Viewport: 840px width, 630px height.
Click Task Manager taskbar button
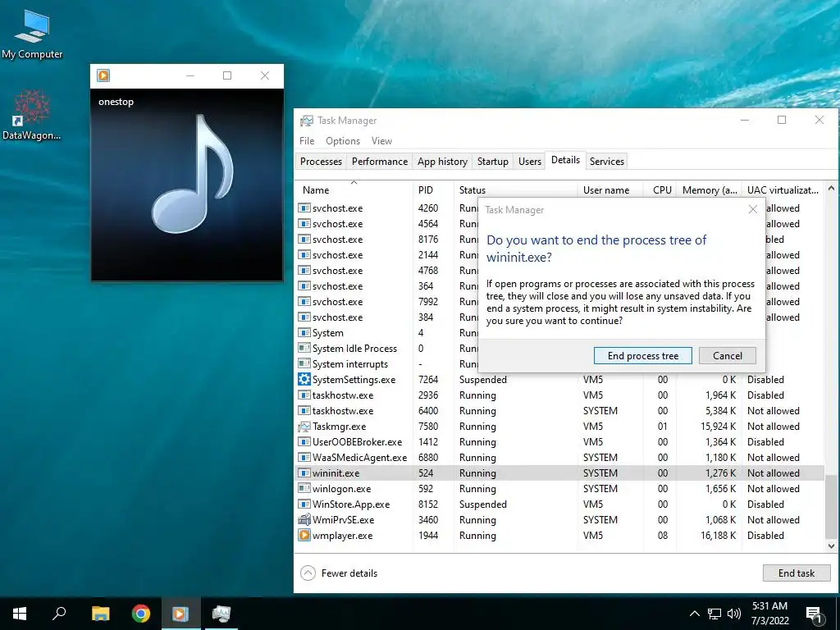tap(221, 614)
